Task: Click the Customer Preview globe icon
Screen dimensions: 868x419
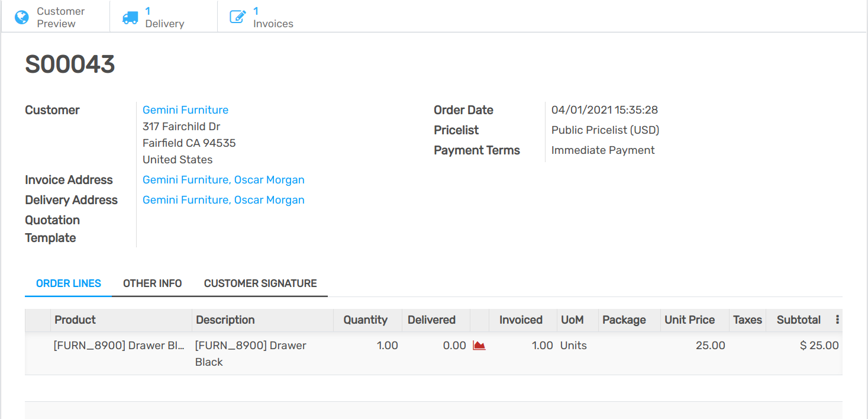Action: tap(22, 17)
